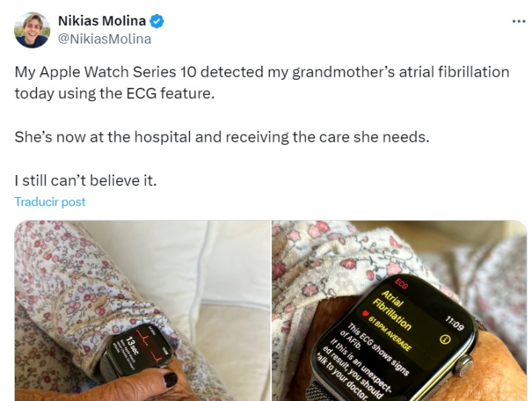The image size is (532, 401).
Task: Click the blue verified badge
Action: (157, 21)
